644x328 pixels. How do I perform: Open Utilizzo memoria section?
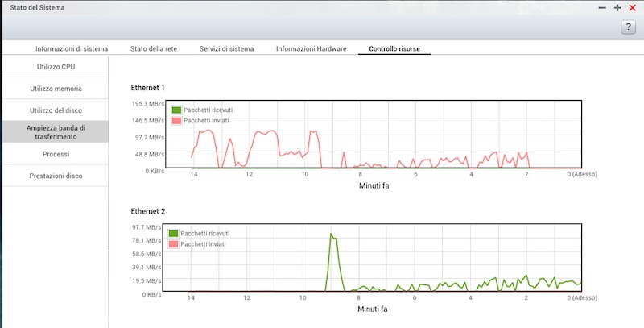56,88
